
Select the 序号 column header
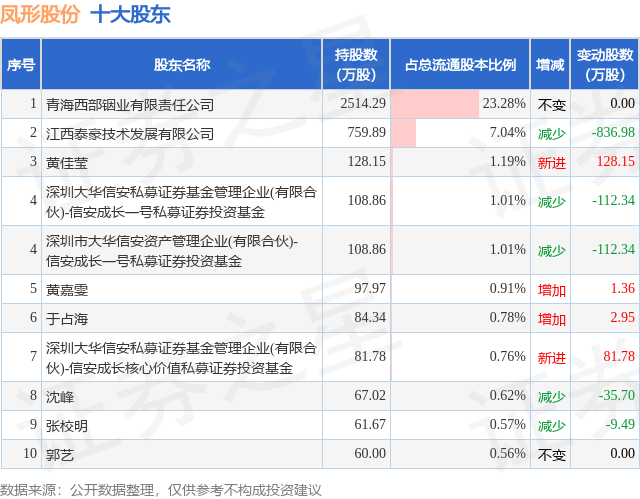point(21,64)
